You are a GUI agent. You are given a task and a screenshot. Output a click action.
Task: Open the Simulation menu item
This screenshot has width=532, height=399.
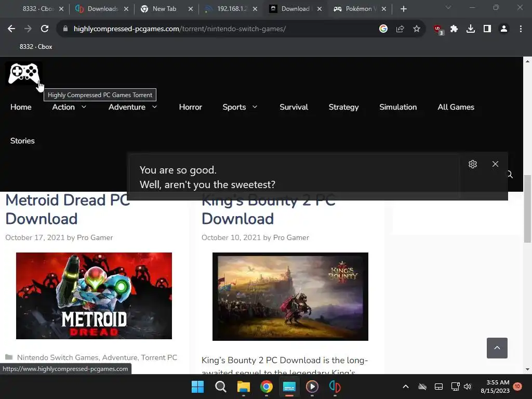pyautogui.click(x=398, y=107)
